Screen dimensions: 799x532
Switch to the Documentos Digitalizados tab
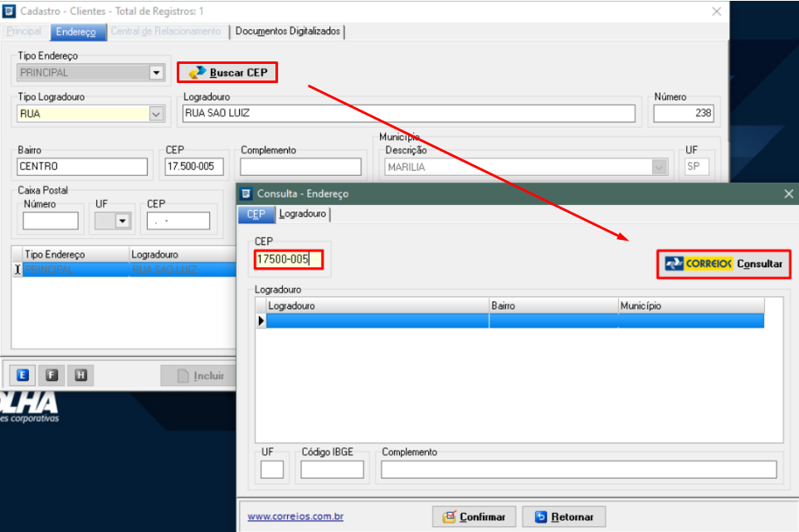[287, 32]
